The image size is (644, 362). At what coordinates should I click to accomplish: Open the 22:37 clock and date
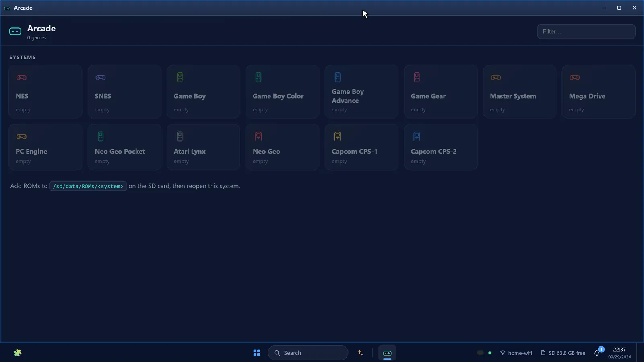tap(619, 353)
